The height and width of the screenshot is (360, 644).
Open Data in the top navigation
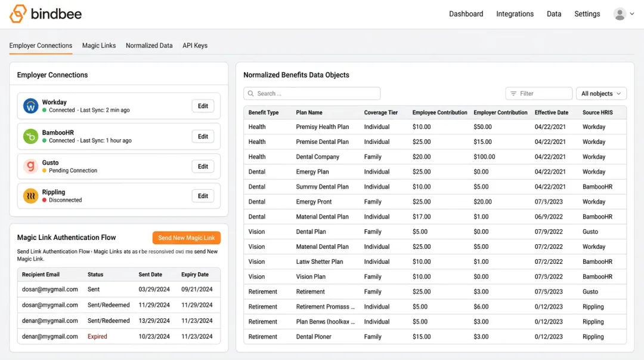point(553,14)
